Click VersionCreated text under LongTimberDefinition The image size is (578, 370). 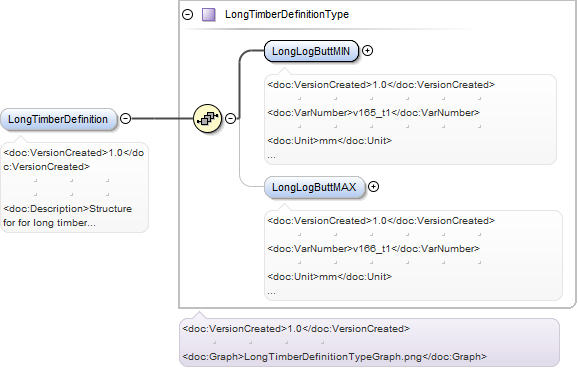[73, 160]
